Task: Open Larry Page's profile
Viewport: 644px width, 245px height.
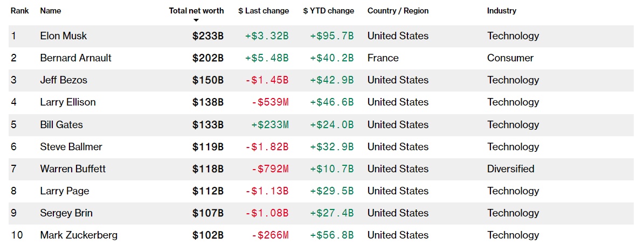Action: point(65,191)
